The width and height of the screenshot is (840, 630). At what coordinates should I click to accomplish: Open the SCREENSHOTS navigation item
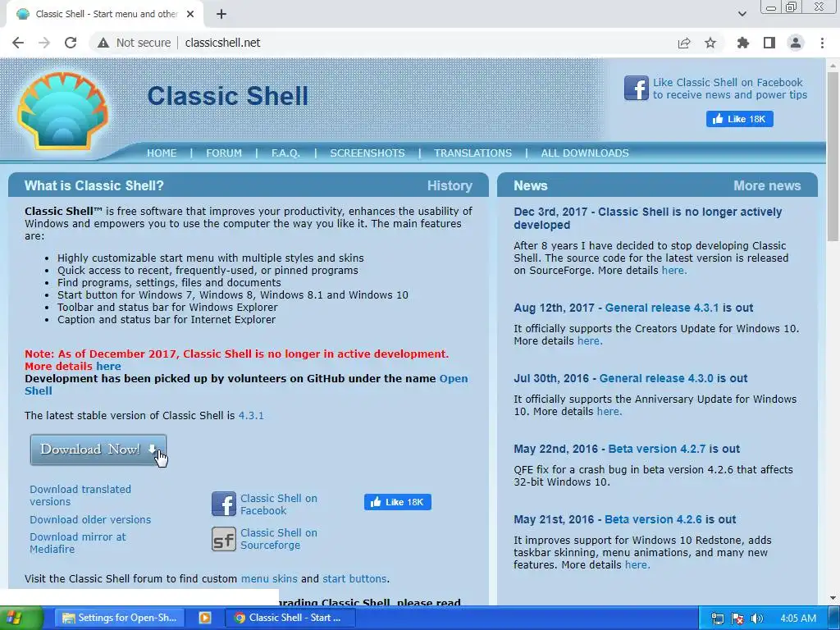pos(367,153)
